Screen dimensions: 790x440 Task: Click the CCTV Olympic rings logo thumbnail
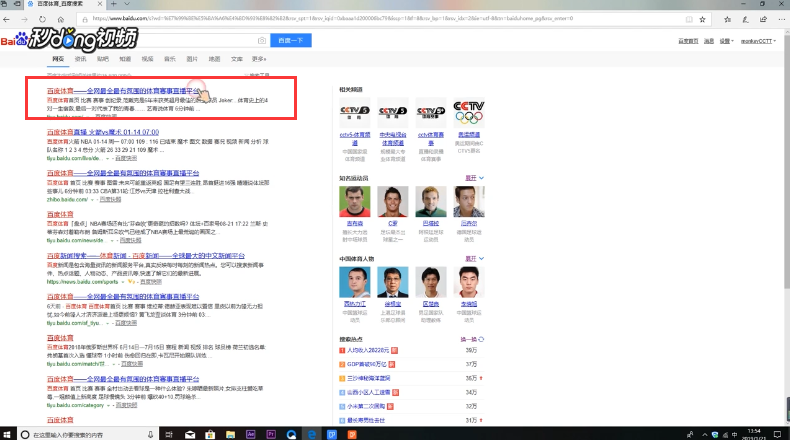coord(469,113)
